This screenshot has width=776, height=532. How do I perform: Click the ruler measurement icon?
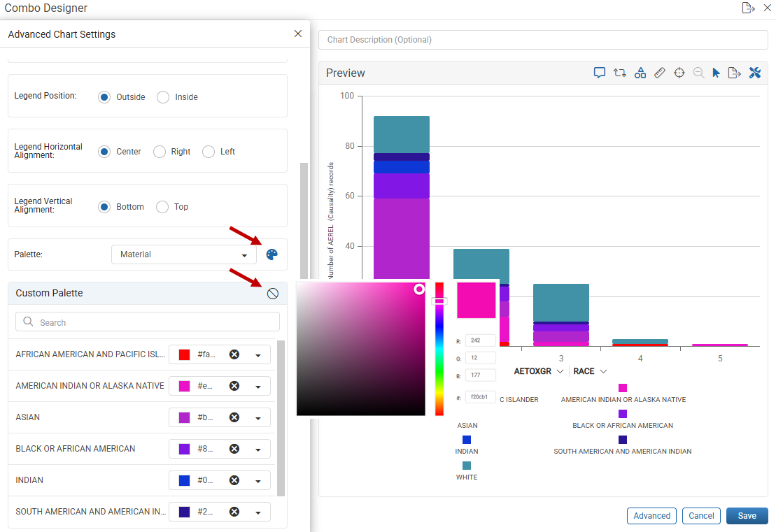tap(660, 73)
